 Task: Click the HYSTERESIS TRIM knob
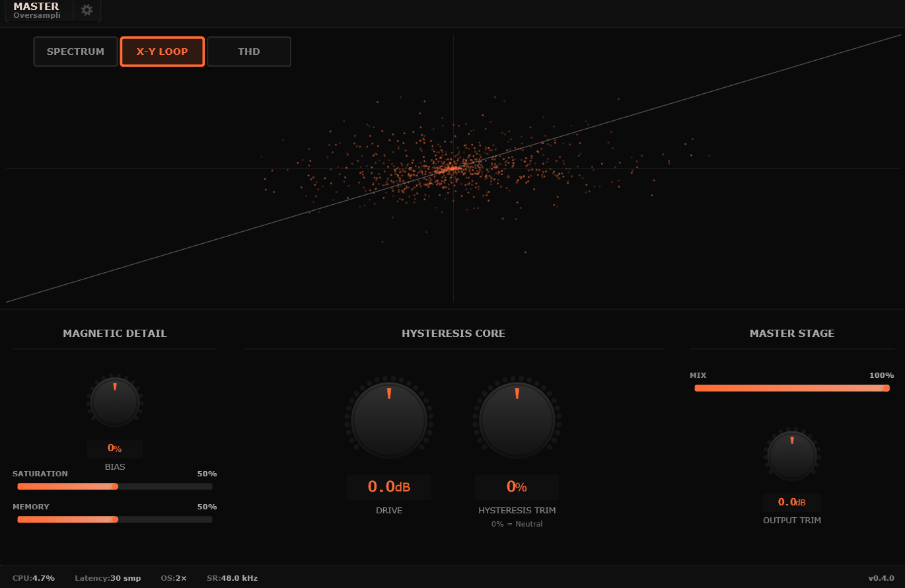pos(517,419)
